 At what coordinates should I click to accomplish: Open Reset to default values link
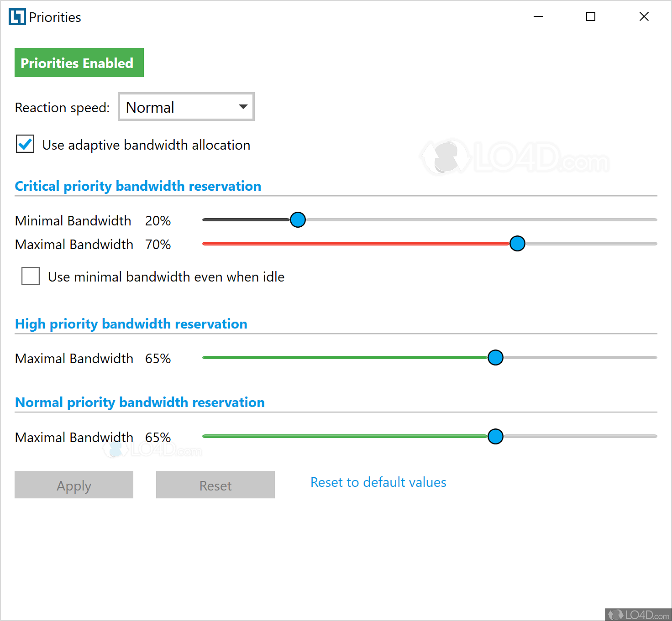click(378, 482)
